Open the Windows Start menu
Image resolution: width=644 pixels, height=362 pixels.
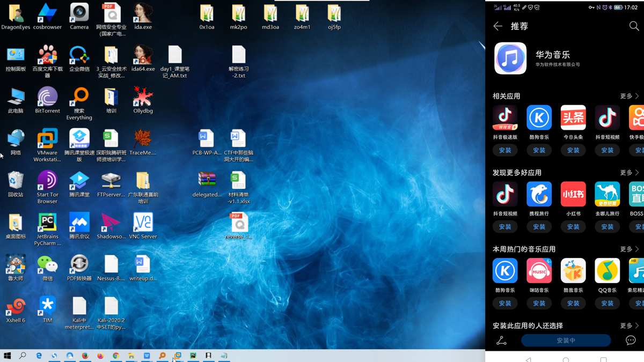8,356
